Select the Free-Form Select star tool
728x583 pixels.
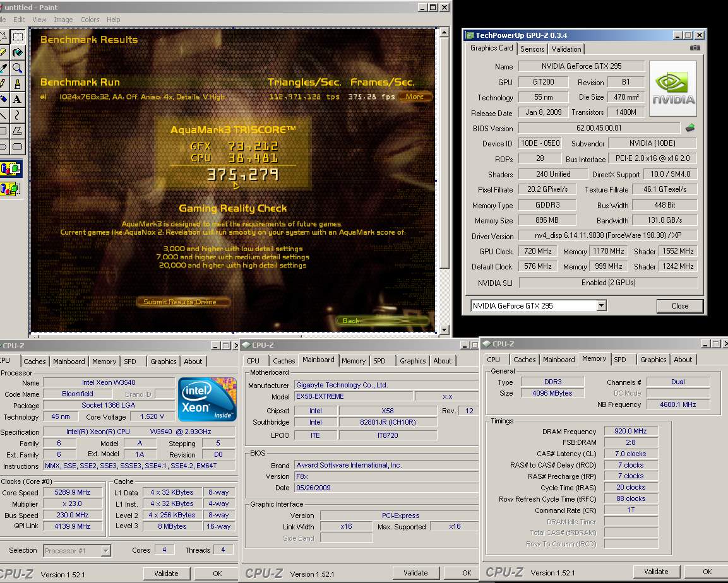3,36
